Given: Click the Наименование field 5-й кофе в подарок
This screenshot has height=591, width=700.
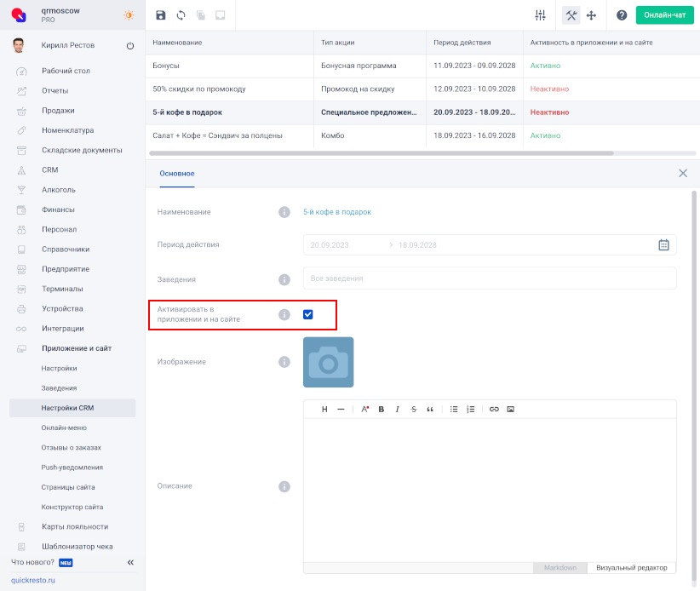Looking at the screenshot, I should coord(337,212).
